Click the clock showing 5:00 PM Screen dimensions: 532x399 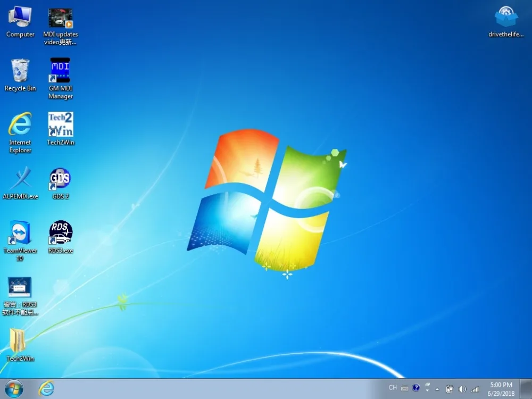(501, 385)
